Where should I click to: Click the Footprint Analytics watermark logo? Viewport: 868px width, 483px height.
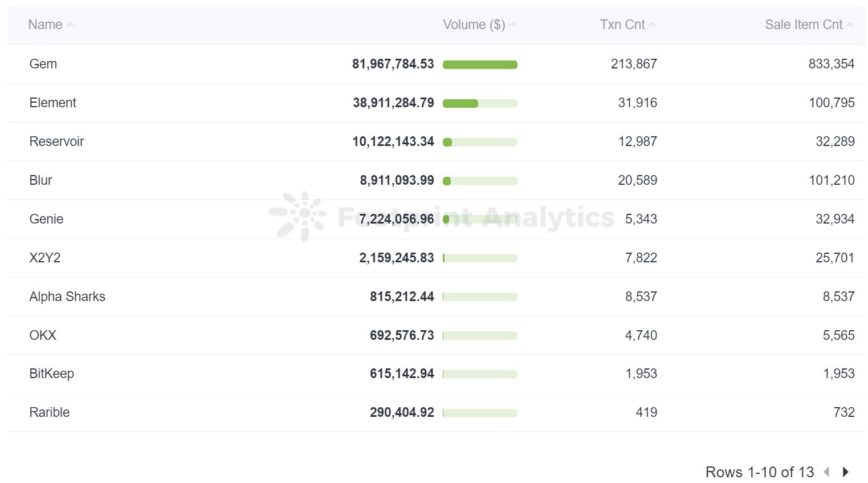coord(298,216)
